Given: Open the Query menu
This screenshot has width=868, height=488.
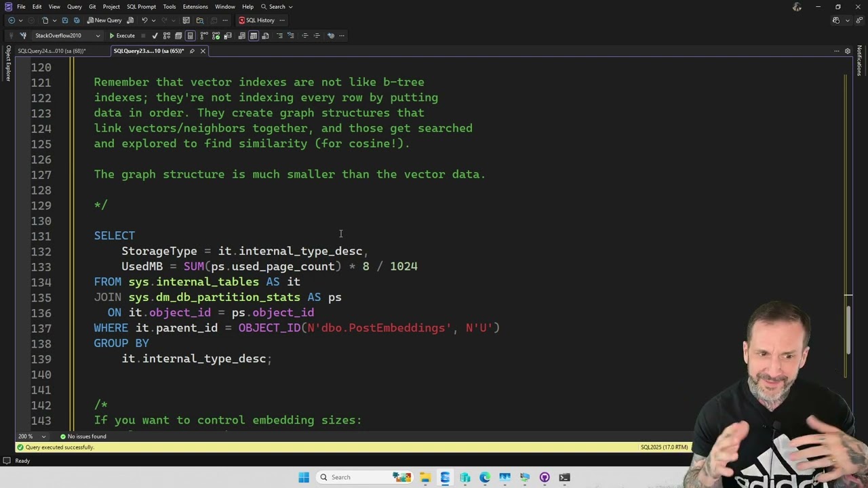Looking at the screenshot, I should 74,7.
